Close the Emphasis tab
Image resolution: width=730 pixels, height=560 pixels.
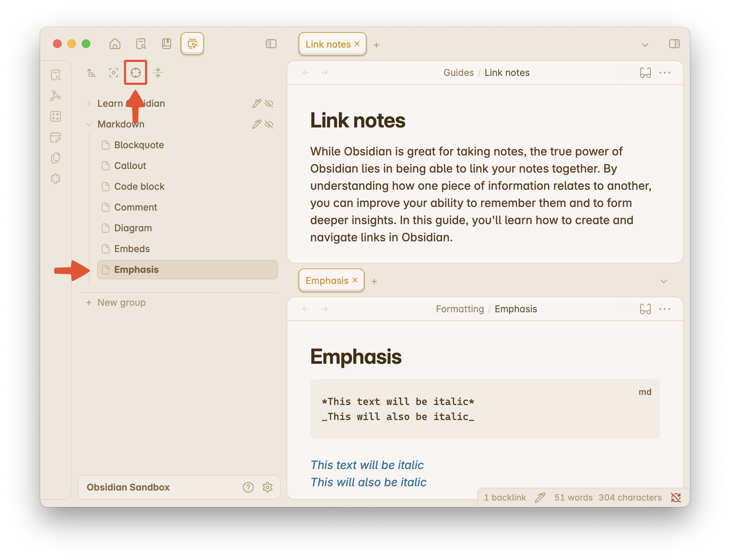click(355, 280)
